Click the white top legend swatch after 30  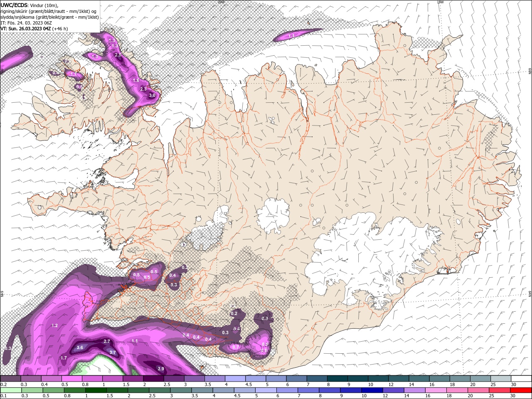tap(522, 379)
